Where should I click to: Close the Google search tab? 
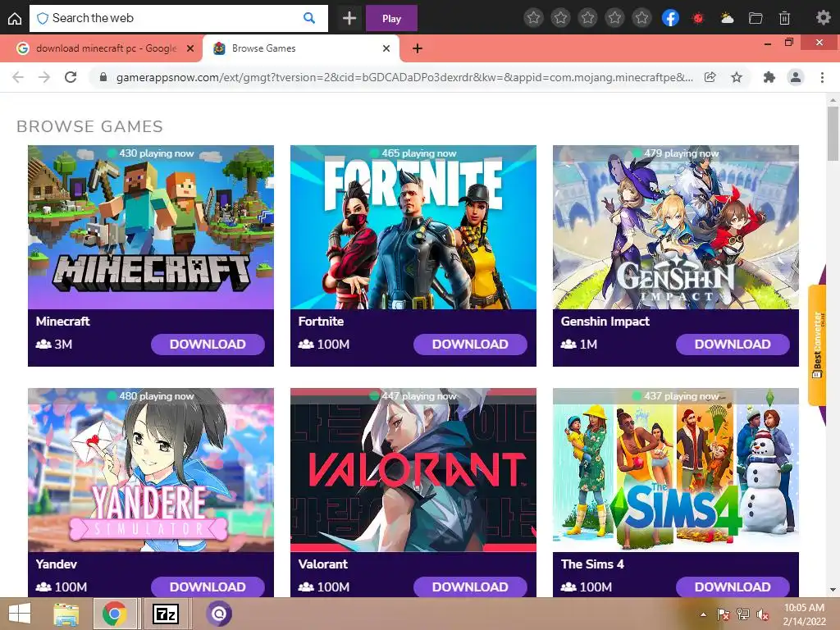click(190, 48)
